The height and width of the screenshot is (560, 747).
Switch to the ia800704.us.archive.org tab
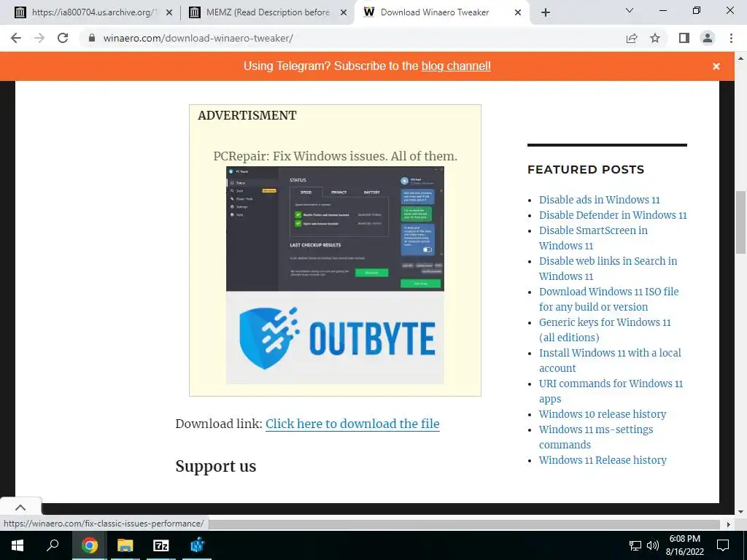(x=93, y=12)
